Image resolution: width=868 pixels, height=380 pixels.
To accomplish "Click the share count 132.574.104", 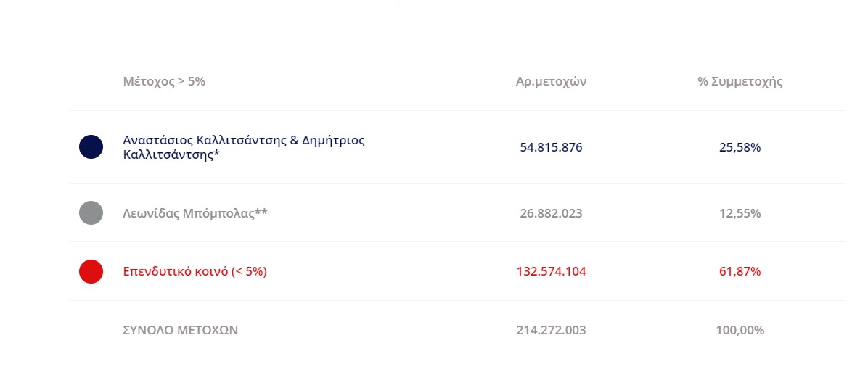I will (x=551, y=271).
